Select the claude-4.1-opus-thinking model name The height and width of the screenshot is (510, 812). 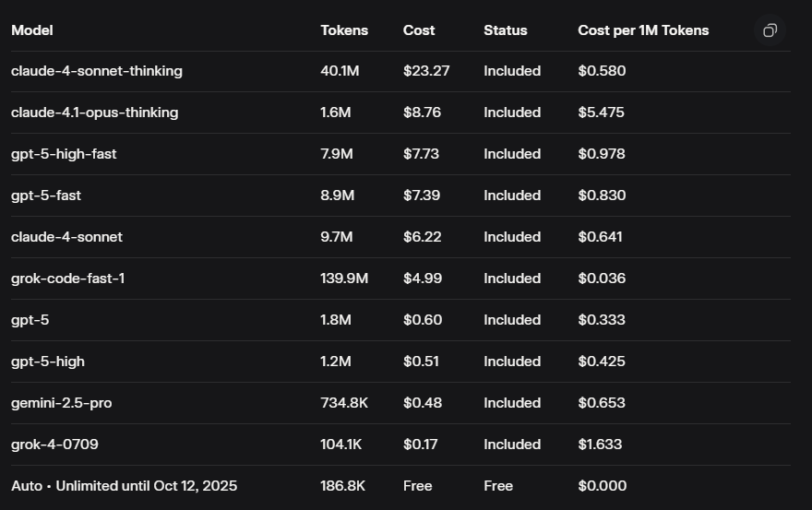[x=95, y=113]
